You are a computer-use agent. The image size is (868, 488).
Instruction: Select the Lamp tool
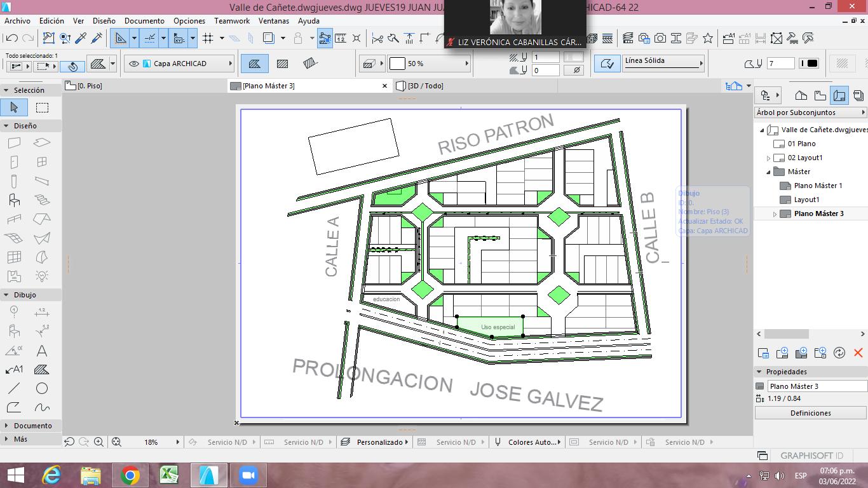(42, 276)
